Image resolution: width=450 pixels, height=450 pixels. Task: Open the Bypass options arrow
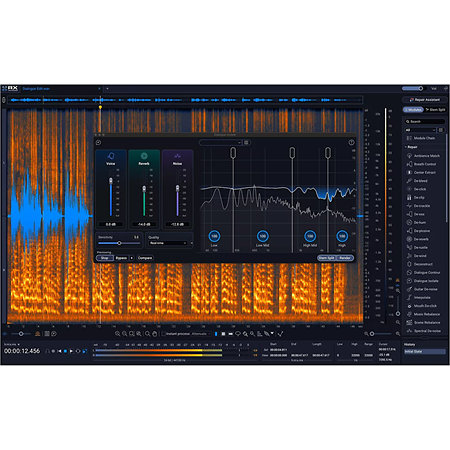[x=132, y=258]
